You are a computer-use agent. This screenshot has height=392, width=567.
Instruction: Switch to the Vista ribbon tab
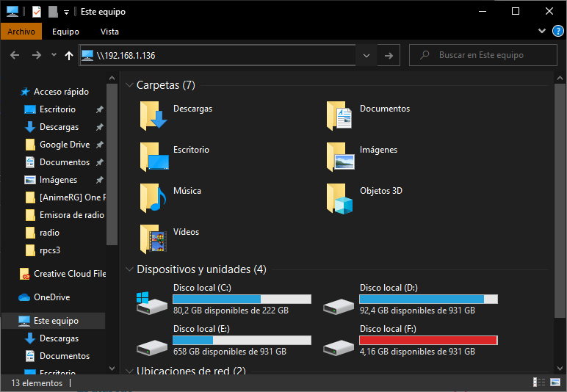pyautogui.click(x=109, y=32)
